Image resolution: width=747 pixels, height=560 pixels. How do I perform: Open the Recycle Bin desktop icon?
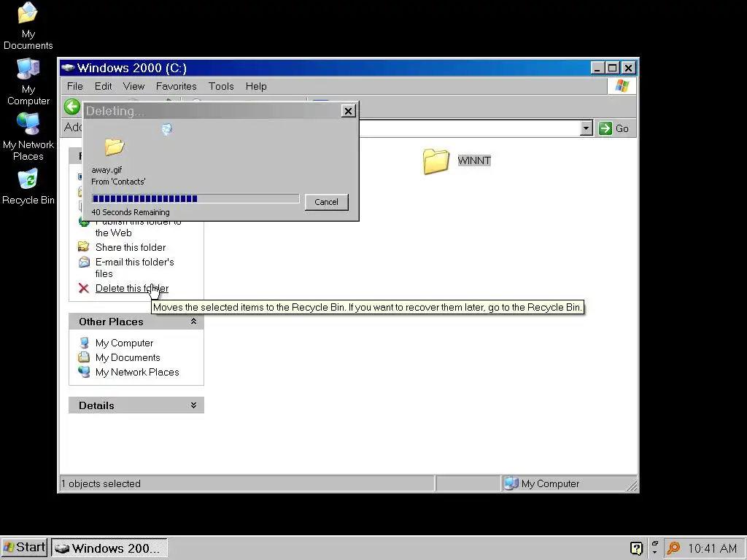pos(28,187)
